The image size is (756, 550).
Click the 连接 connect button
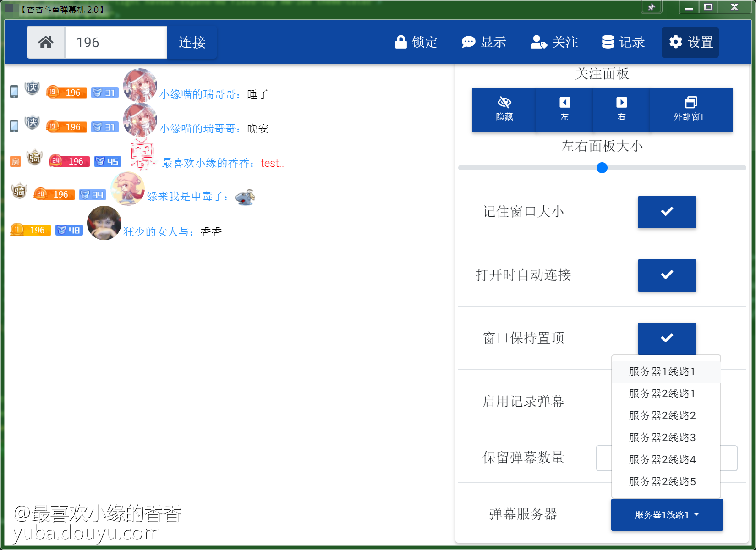pos(192,43)
